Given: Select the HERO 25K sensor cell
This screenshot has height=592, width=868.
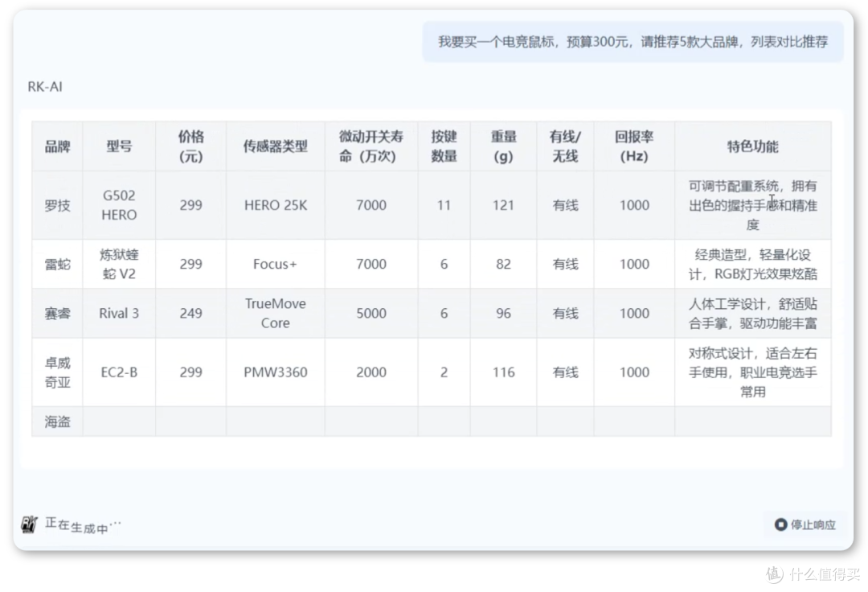Looking at the screenshot, I should [275, 205].
